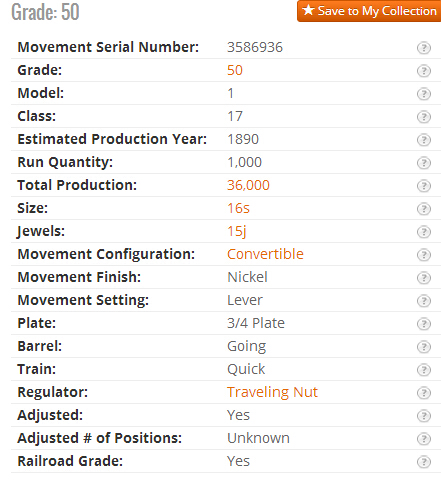Open the 16s size link

pyautogui.click(x=238, y=208)
